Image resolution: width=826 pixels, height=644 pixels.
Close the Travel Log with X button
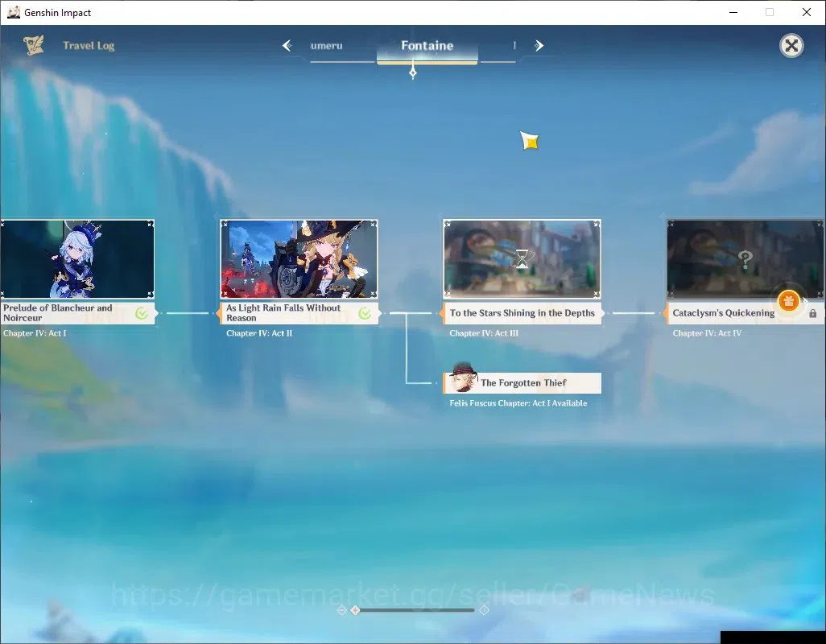point(791,46)
